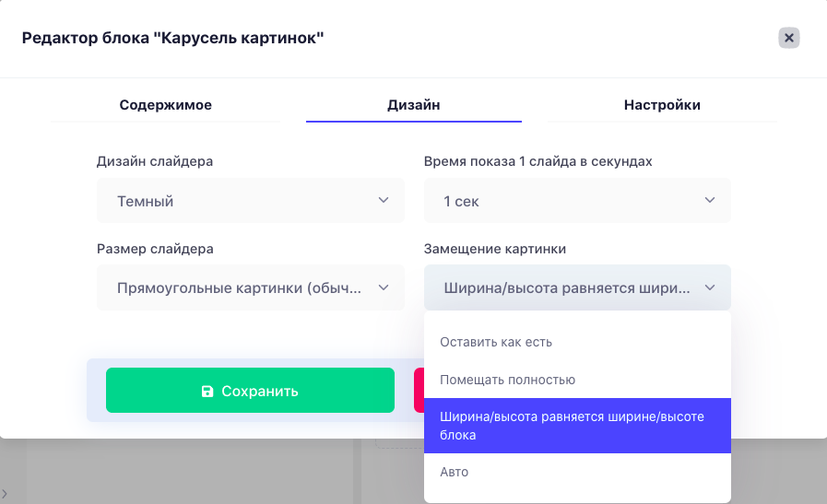Pick Ширина/высота равняется ширине/высоте блока option
The image size is (827, 504).
(577, 426)
